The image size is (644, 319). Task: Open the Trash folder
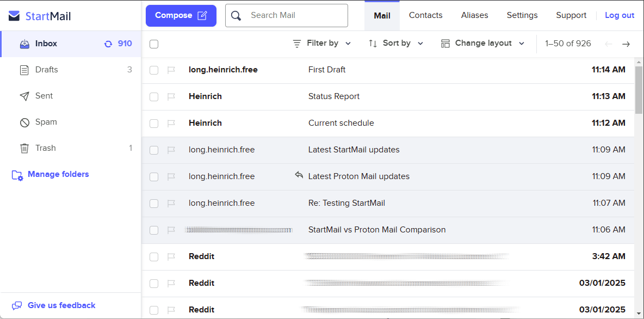click(x=71, y=148)
